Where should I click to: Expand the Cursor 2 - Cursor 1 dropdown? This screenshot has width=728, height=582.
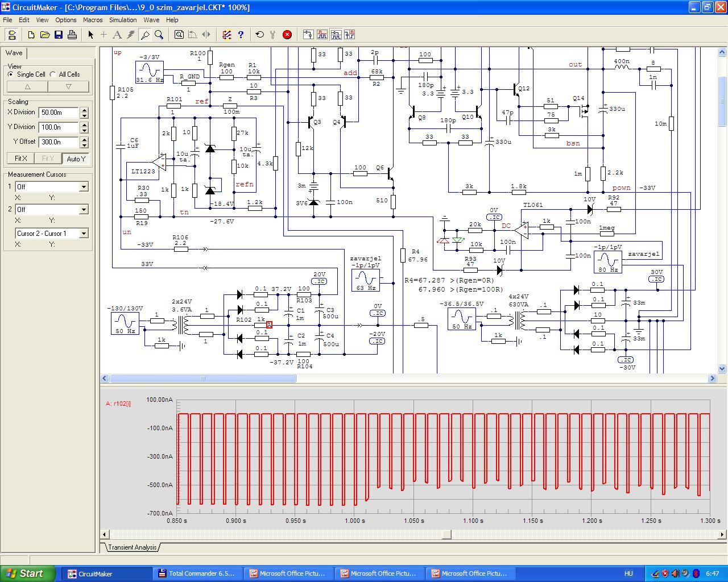(x=84, y=234)
